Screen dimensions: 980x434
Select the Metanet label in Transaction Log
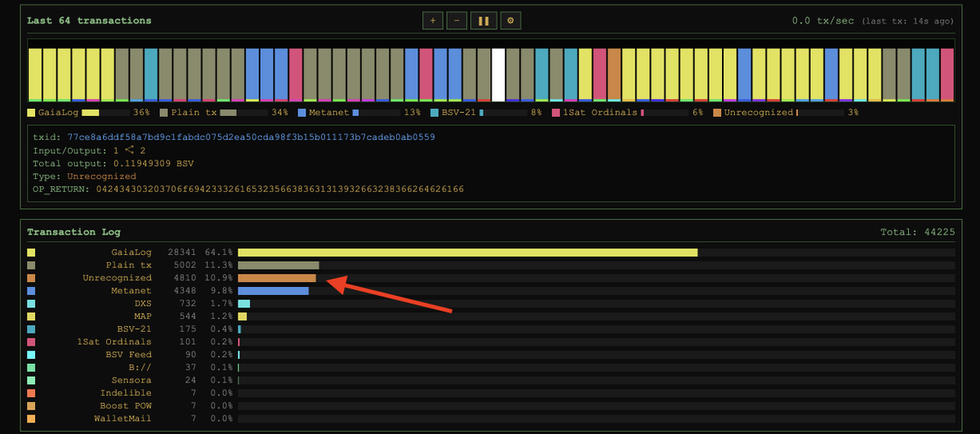pyautogui.click(x=131, y=291)
